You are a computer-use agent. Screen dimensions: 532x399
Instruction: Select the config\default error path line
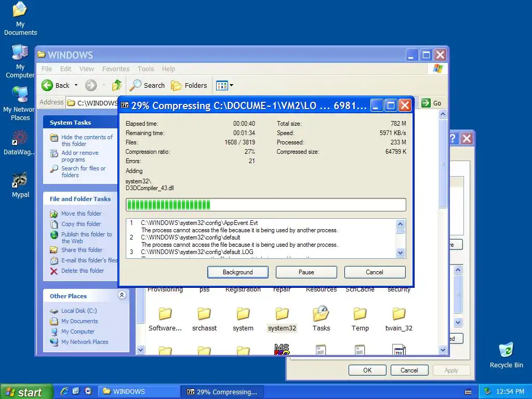click(x=191, y=237)
